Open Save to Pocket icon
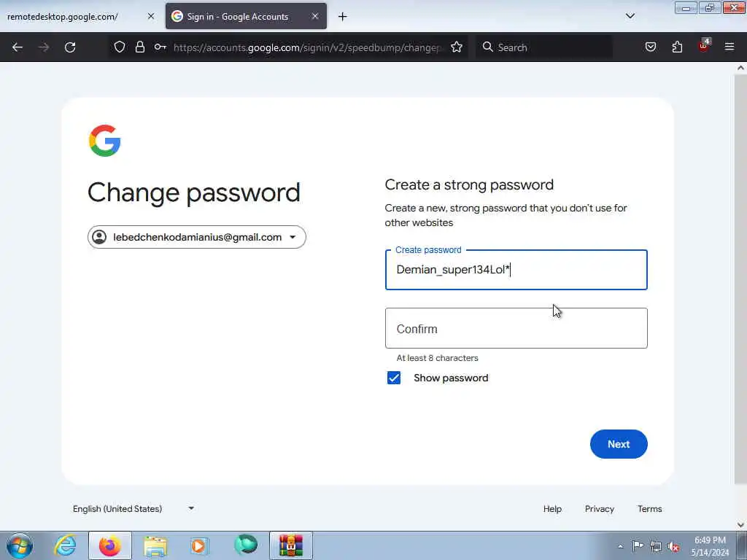Screen dimensions: 747x560 click(650, 47)
